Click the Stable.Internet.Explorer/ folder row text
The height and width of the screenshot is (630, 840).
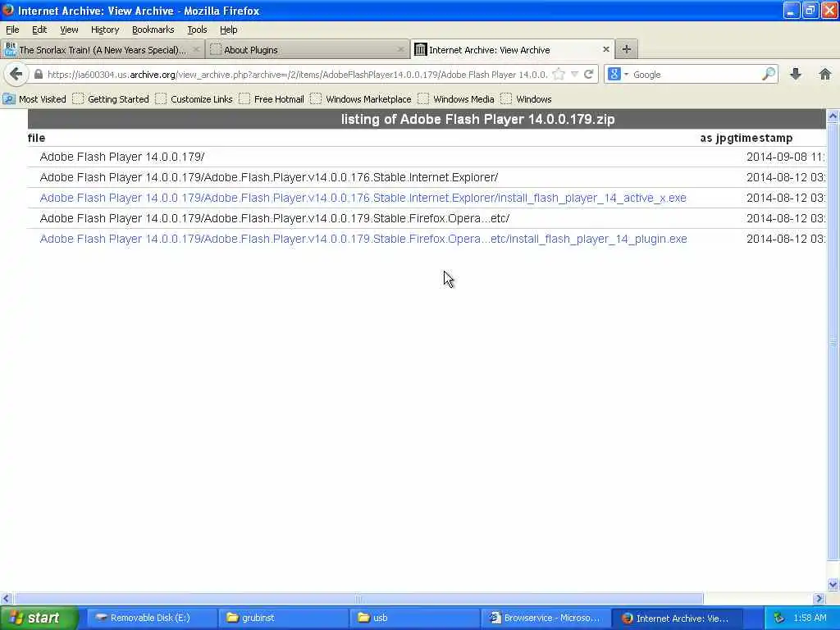(269, 177)
